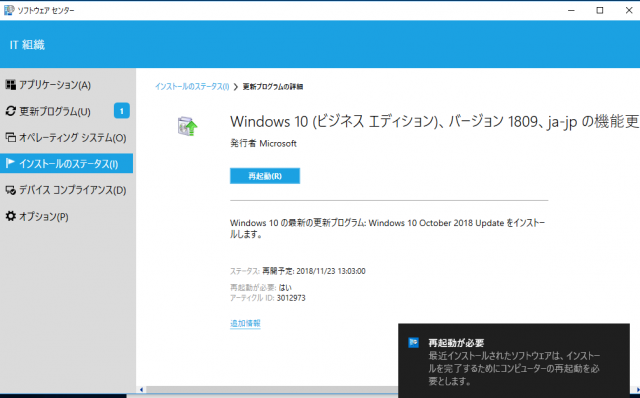Click the 発行者 Microsoft publisher text
The height and width of the screenshot is (398, 640).
click(x=263, y=143)
